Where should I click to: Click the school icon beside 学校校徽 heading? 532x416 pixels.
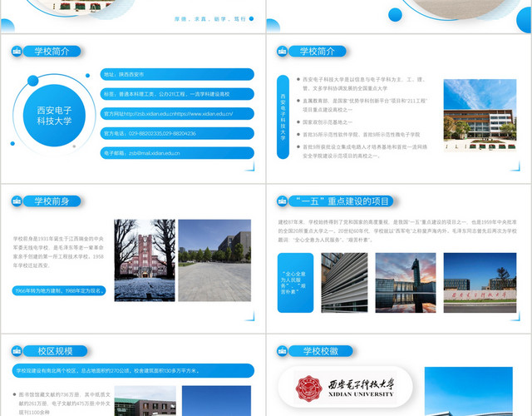tap(283, 351)
